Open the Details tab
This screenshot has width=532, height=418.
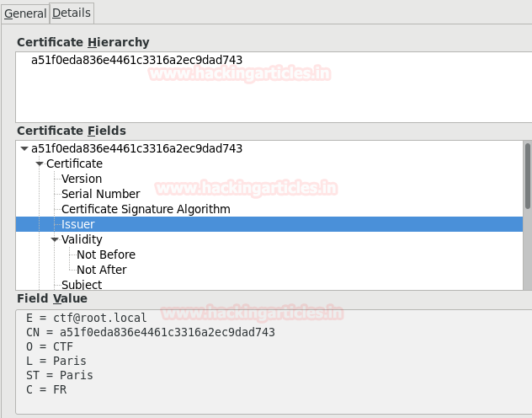pyautogui.click(x=72, y=13)
